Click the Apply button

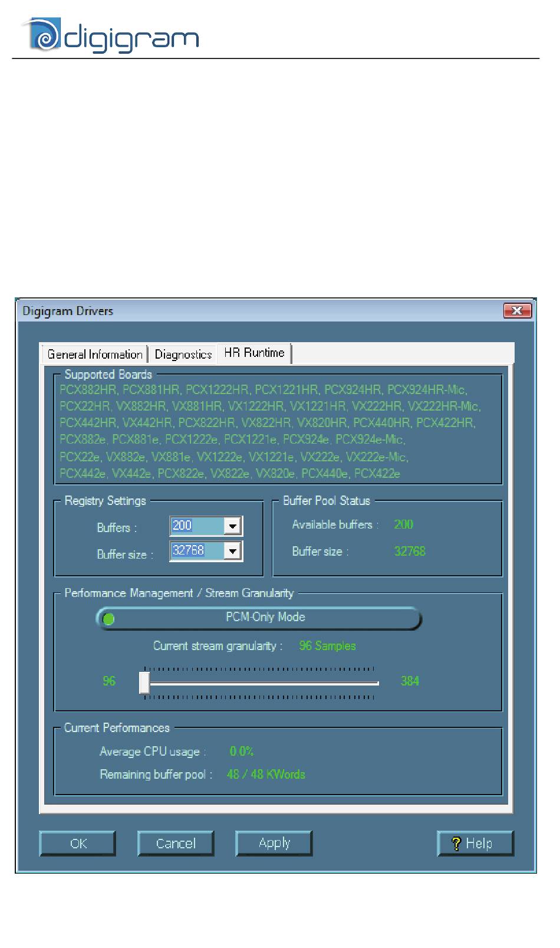point(274,844)
